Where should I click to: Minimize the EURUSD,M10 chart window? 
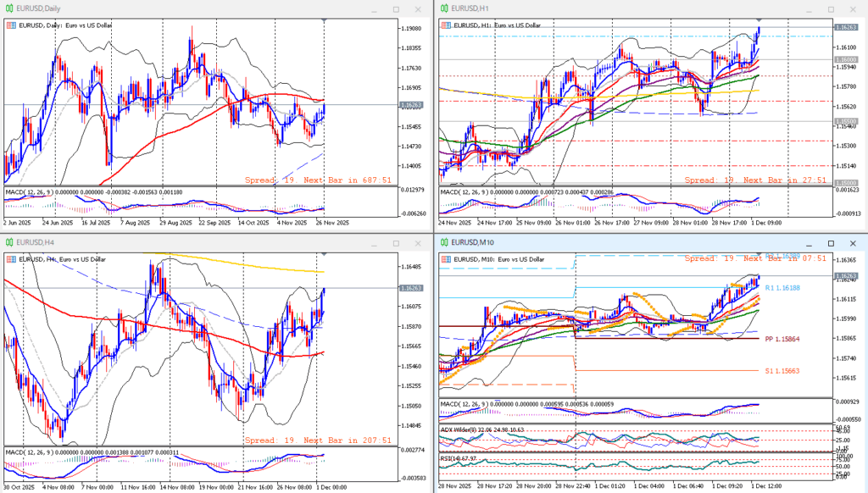click(808, 241)
